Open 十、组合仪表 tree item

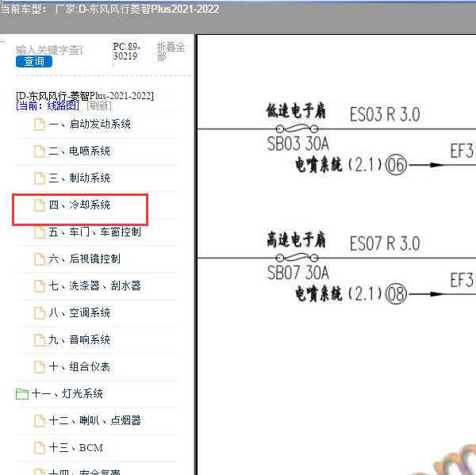click(79, 366)
